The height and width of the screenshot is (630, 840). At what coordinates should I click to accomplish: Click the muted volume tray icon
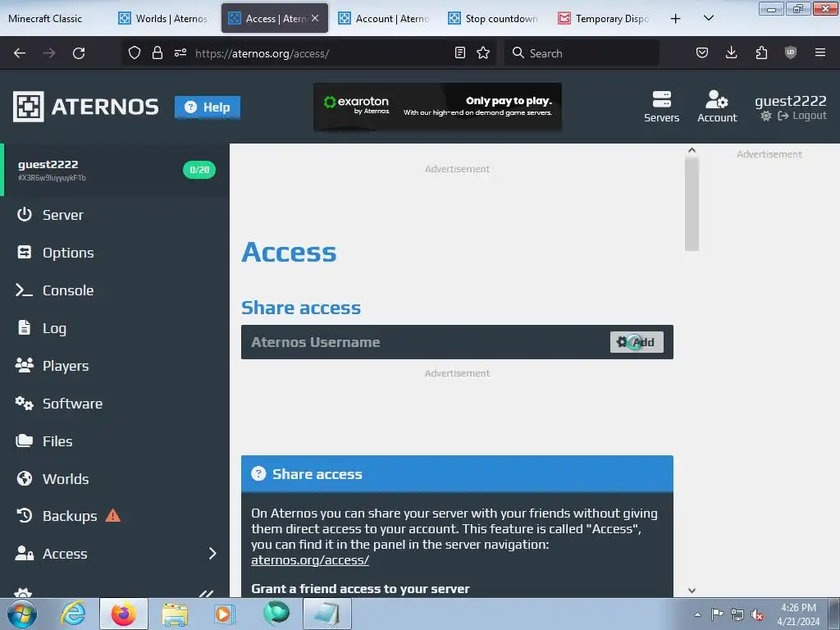point(757,614)
